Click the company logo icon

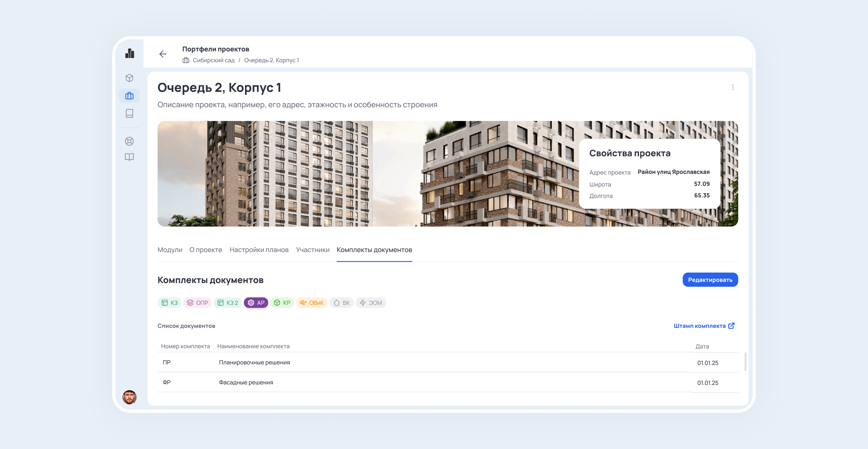point(130,53)
